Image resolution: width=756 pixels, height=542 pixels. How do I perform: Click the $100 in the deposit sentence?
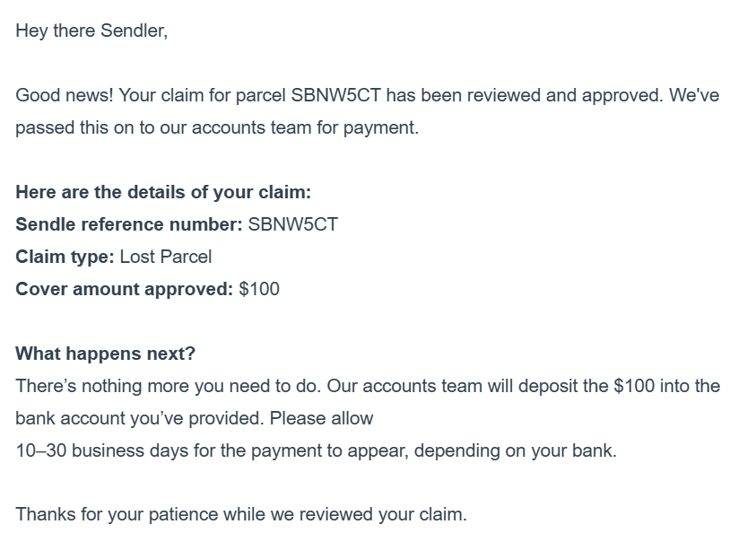pos(635,386)
